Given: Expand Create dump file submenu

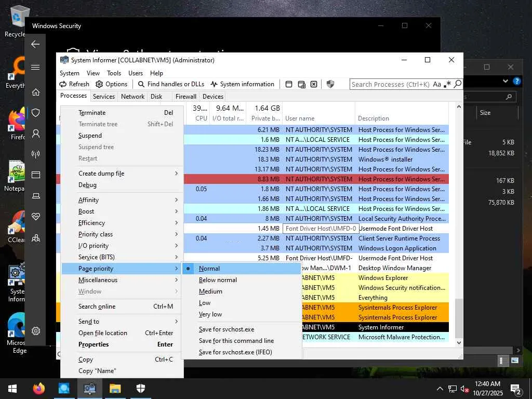Looking at the screenshot, I should [122, 174].
